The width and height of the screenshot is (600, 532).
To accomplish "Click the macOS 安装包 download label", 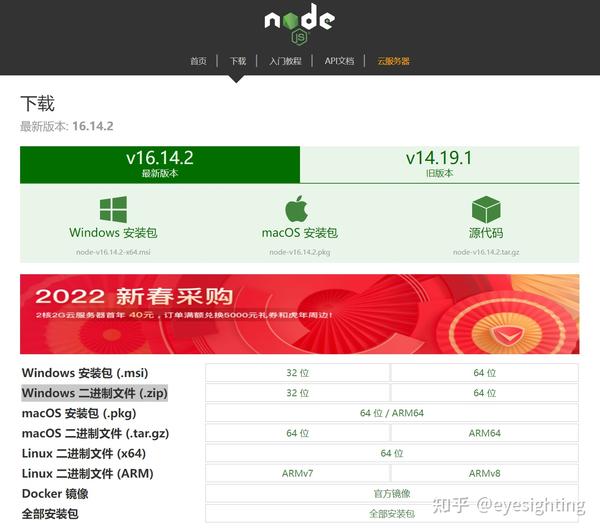I will point(300,233).
